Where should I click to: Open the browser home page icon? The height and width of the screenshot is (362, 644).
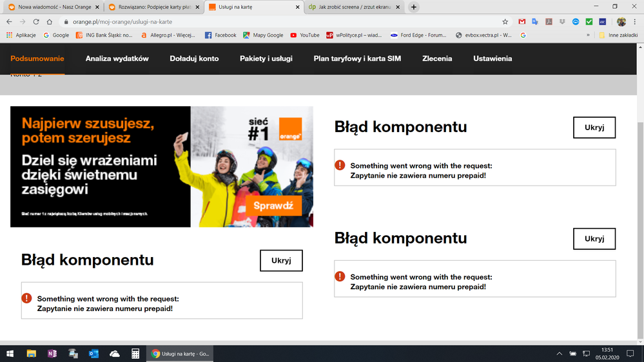tap(49, 22)
